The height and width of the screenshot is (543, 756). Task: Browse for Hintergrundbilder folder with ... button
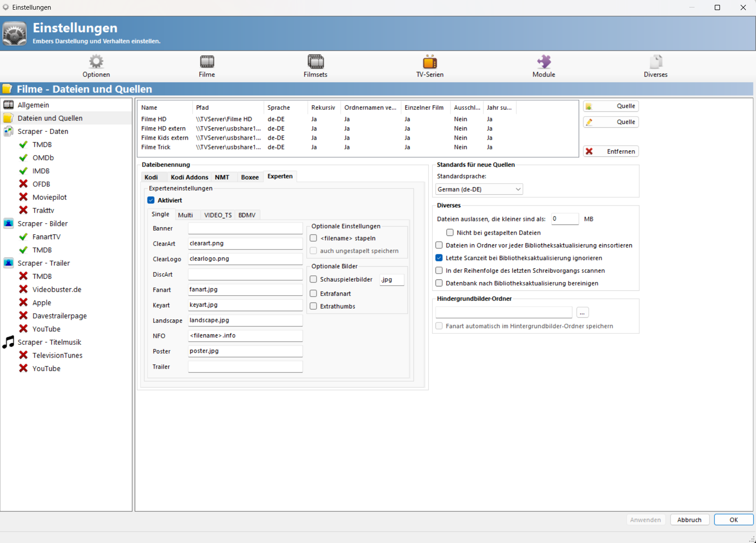[x=582, y=313]
